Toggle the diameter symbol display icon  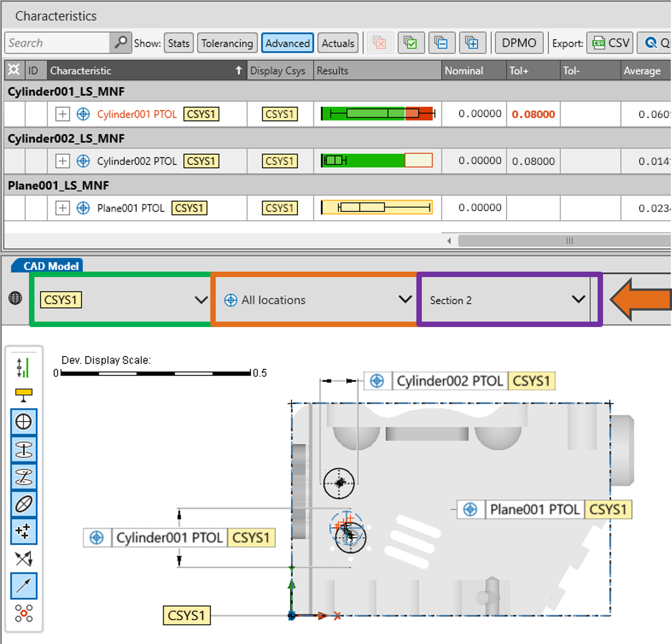[24, 504]
